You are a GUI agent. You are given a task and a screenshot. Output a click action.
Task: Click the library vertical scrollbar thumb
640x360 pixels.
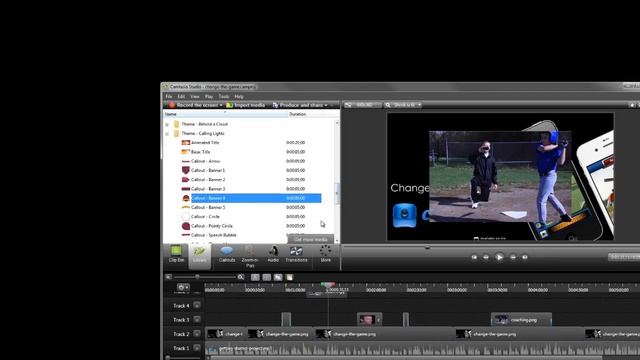tap(337, 193)
